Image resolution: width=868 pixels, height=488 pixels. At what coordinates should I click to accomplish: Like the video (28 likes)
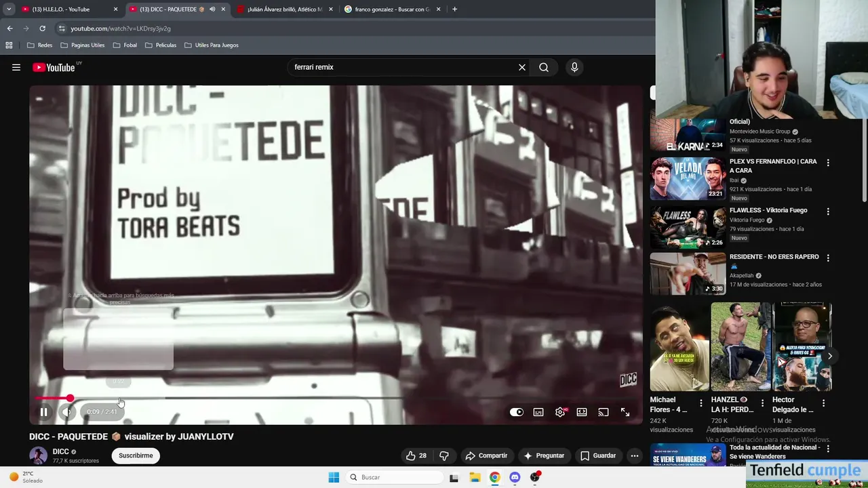click(x=416, y=455)
